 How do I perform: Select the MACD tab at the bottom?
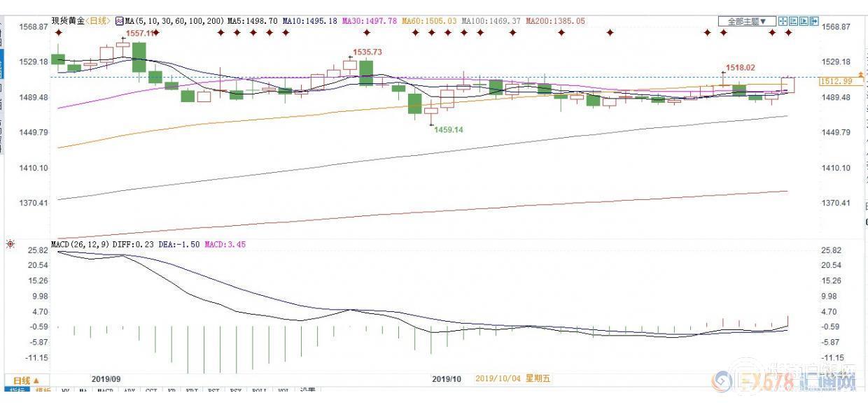(x=105, y=390)
